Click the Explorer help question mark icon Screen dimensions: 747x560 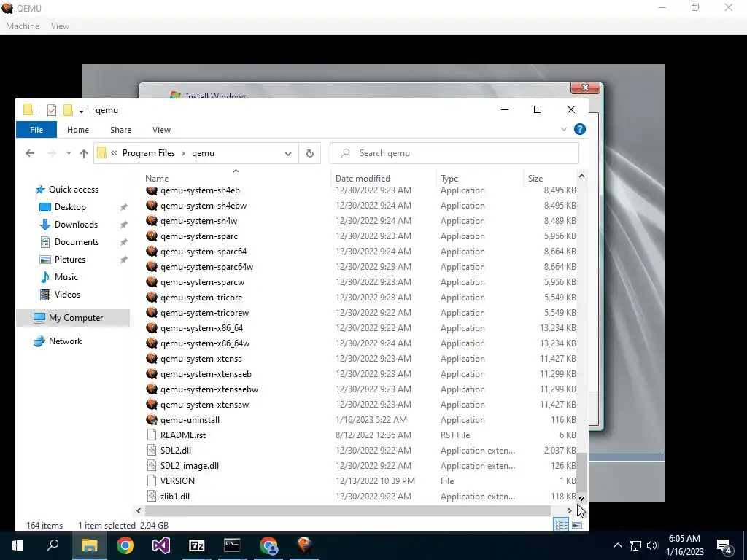tap(580, 129)
